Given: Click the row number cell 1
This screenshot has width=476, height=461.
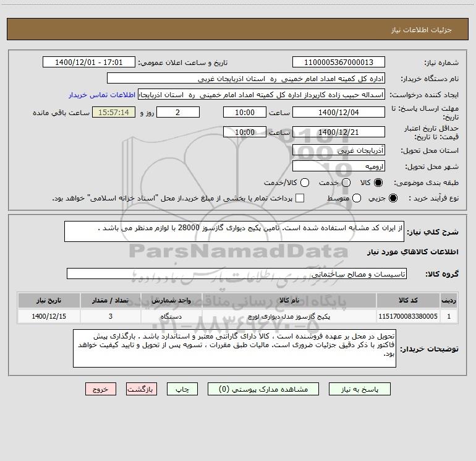Looking at the screenshot, I should pyautogui.click(x=449, y=316).
